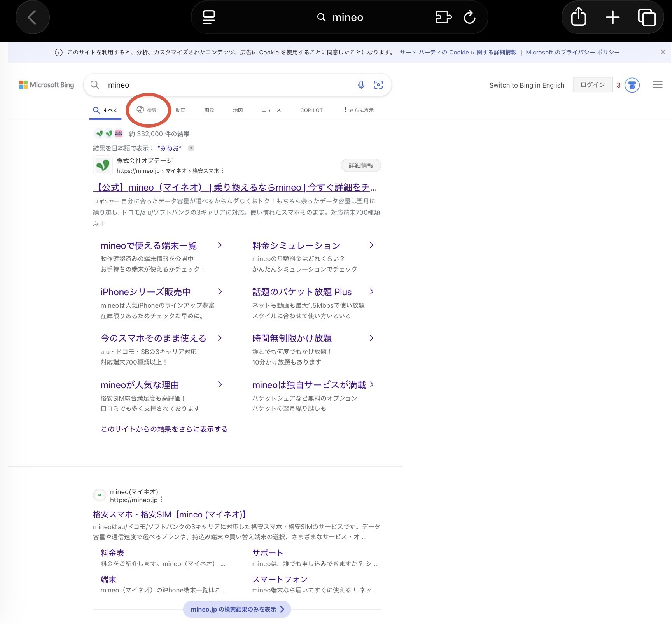The height and width of the screenshot is (624, 672).
Task: Open options dots beside https://mineo.jp
Action: 161,500
